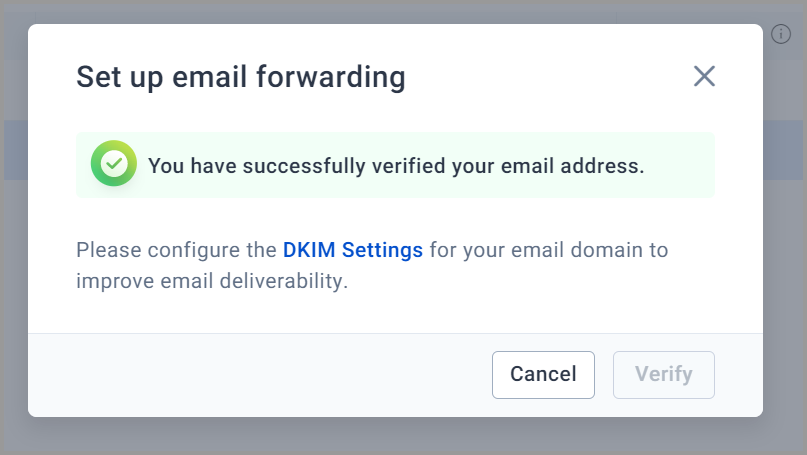This screenshot has height=455, width=807.
Task: Open the DKIM Settings link
Action: pyautogui.click(x=353, y=250)
